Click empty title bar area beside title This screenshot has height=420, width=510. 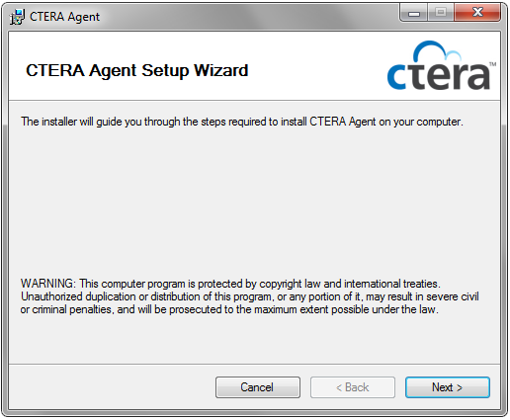[x=247, y=17]
